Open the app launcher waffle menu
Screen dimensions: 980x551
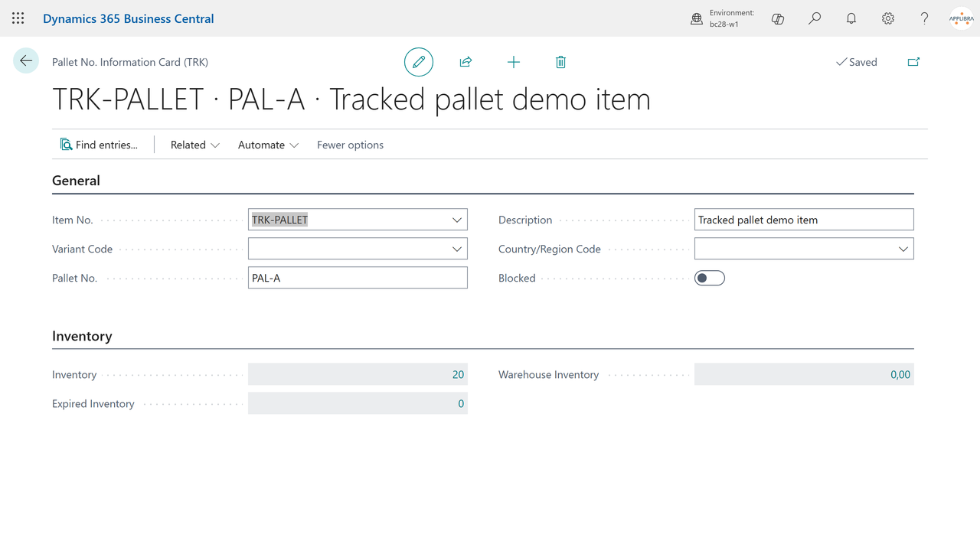18,18
